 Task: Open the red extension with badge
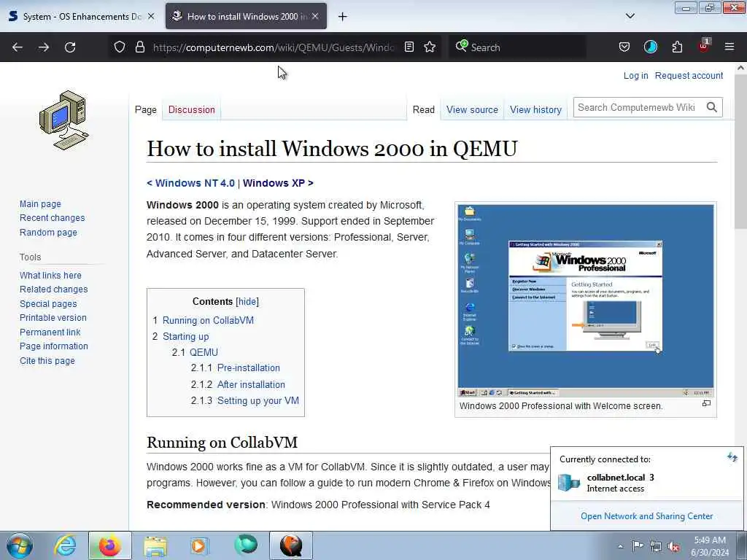coord(704,46)
